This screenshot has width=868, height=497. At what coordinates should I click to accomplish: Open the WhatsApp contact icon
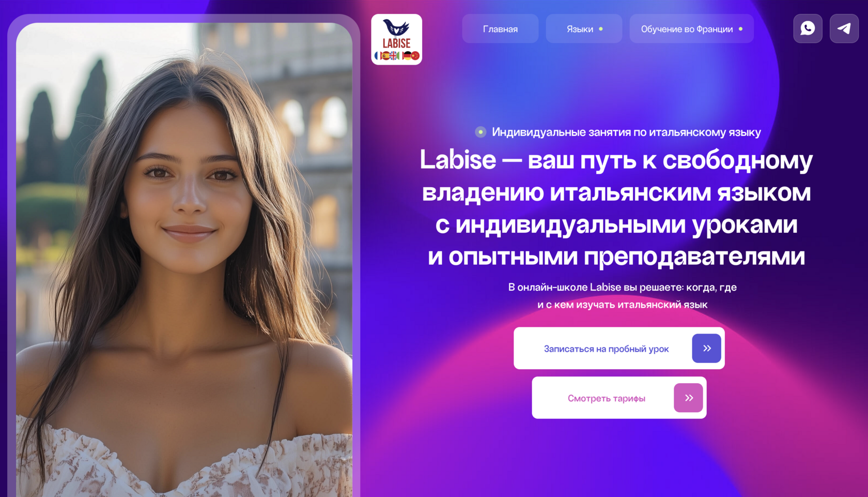(808, 28)
